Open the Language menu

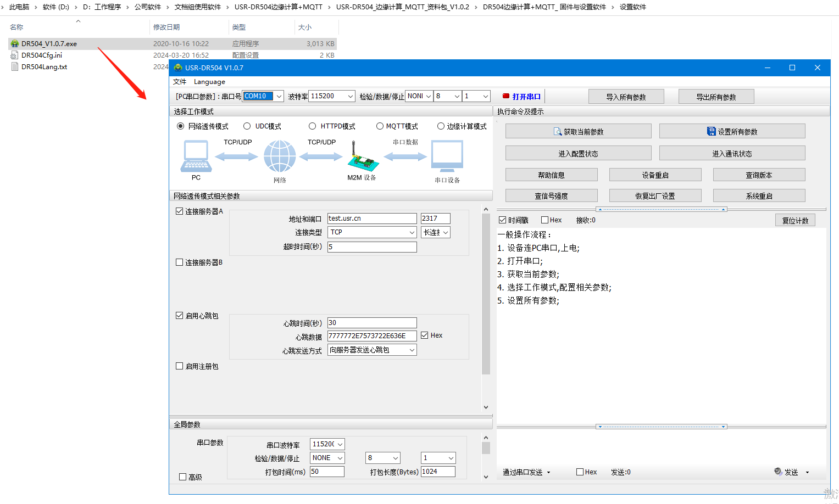click(x=209, y=82)
